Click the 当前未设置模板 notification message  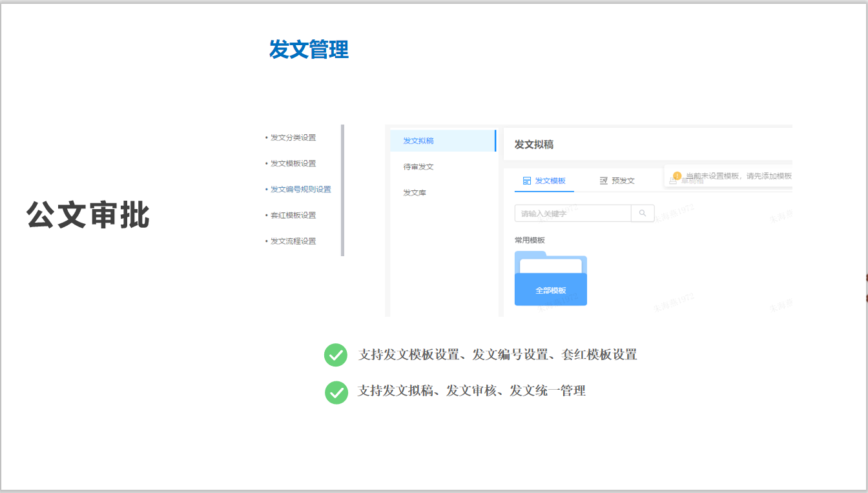738,176
